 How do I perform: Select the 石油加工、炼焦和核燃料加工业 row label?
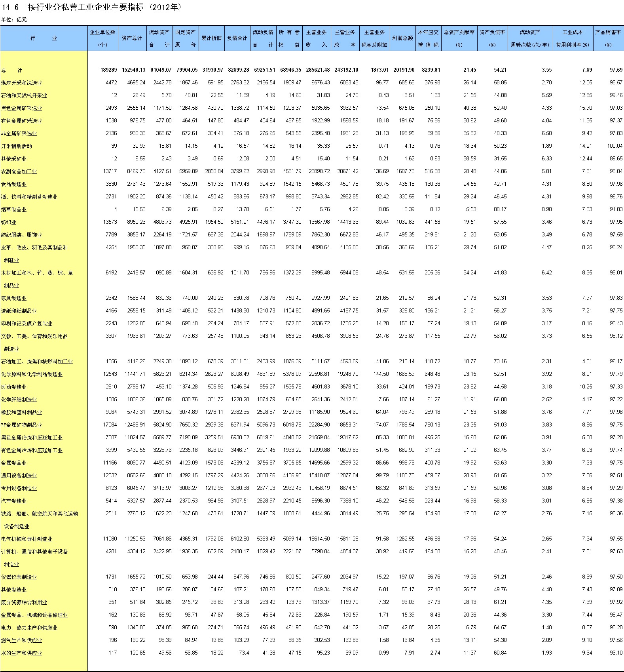(37, 362)
